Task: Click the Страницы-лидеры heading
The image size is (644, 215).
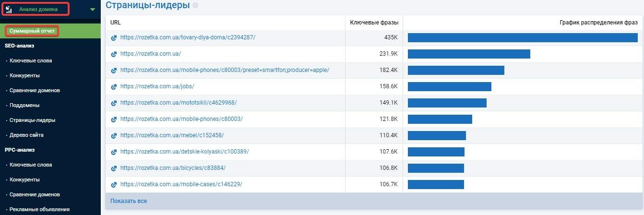Action: pos(147,5)
